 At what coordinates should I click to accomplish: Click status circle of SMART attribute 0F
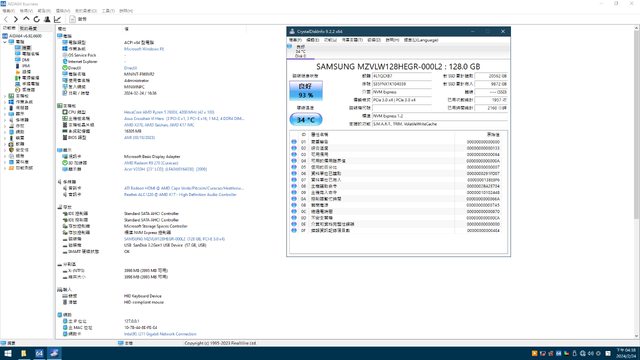(x=294, y=230)
